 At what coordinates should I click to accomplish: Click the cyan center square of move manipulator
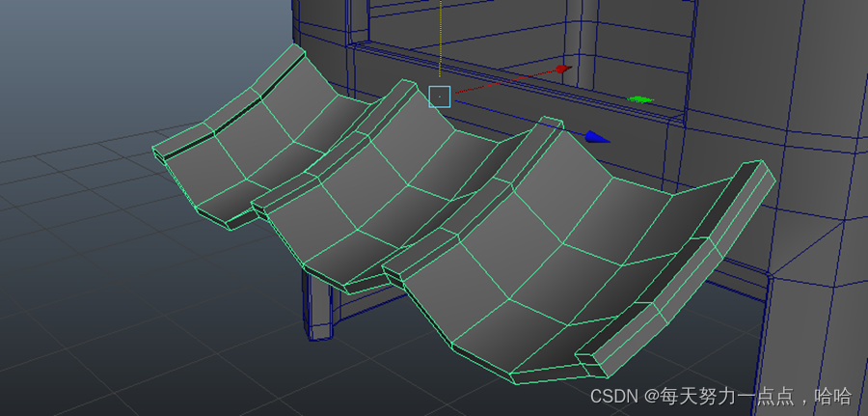(x=440, y=96)
